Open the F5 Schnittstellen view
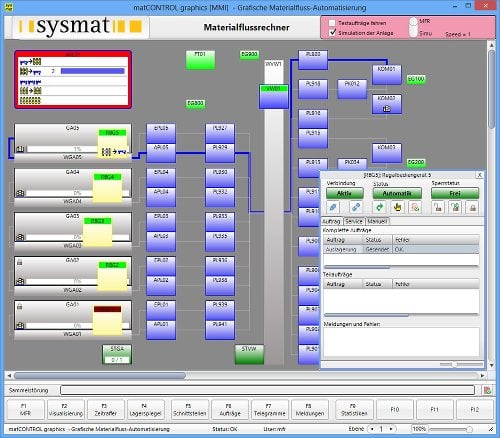 (x=190, y=410)
